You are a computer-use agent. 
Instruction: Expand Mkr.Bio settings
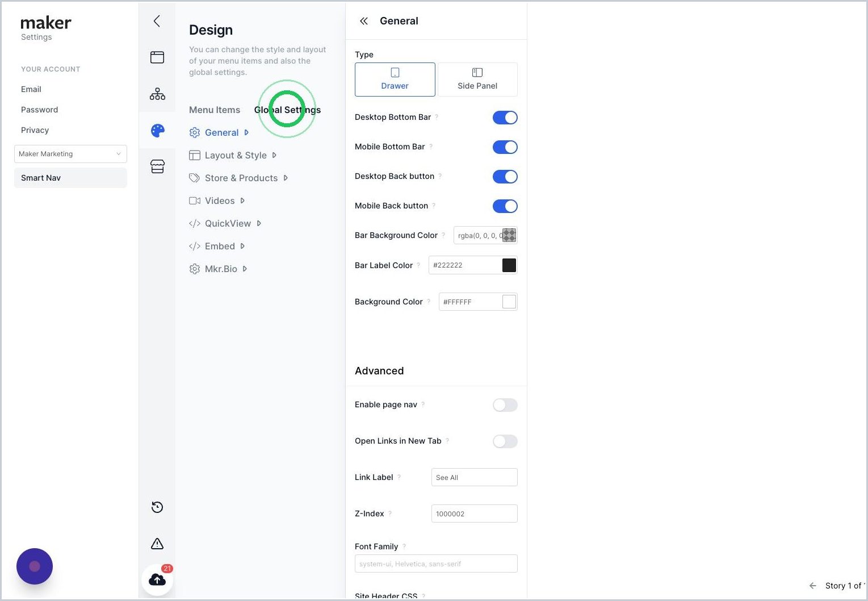(x=218, y=269)
